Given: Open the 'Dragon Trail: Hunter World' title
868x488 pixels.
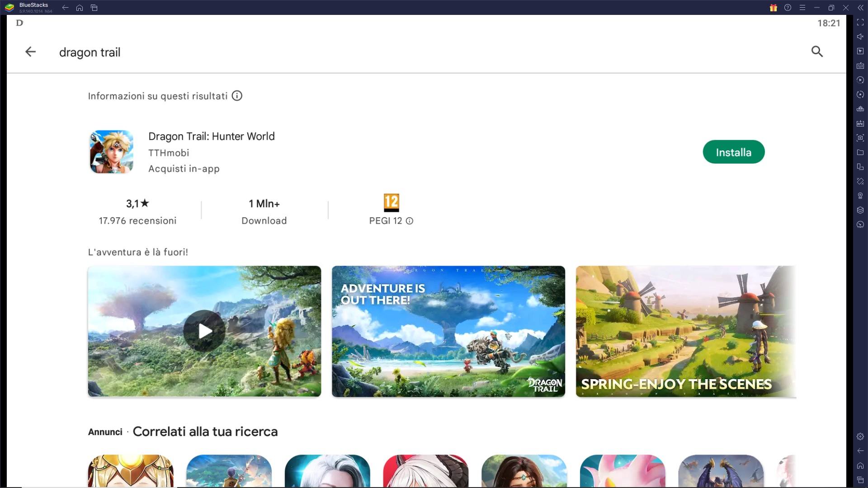Looking at the screenshot, I should [212, 136].
